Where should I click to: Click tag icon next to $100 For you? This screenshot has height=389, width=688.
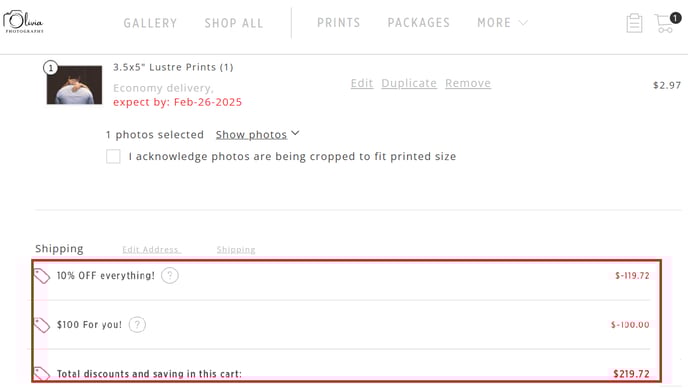tap(42, 325)
